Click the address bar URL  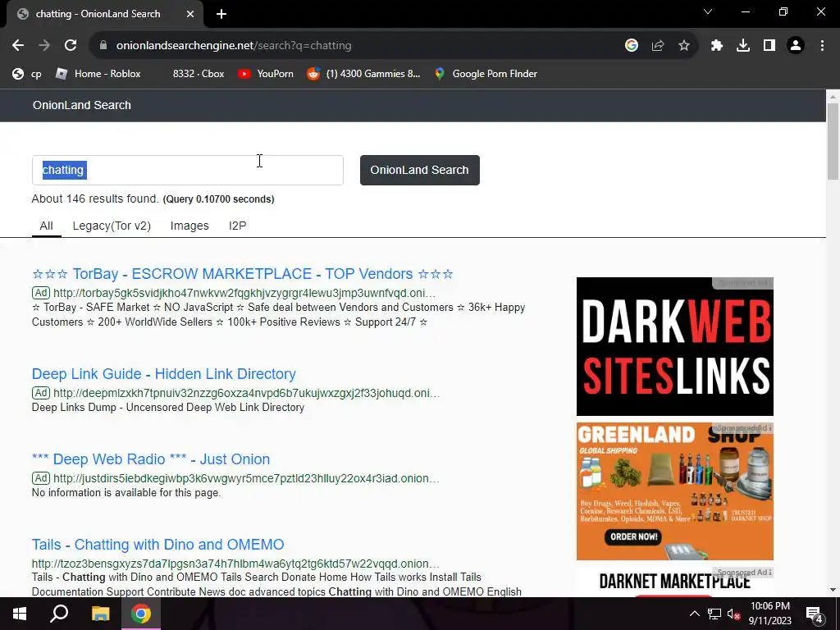click(x=234, y=46)
